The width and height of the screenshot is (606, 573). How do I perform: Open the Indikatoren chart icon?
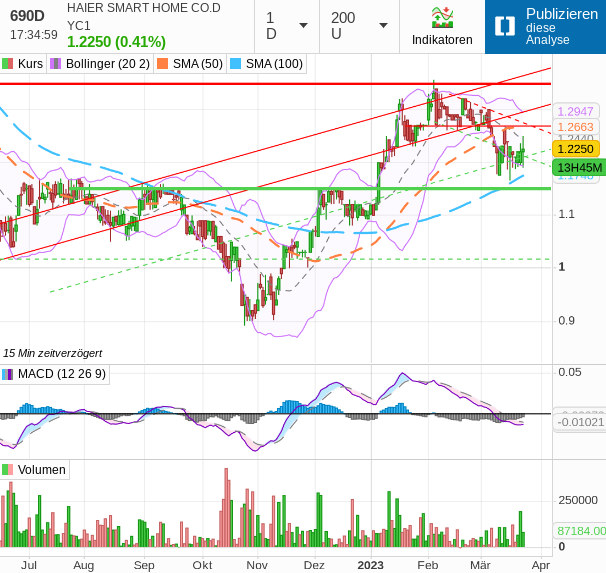442,17
